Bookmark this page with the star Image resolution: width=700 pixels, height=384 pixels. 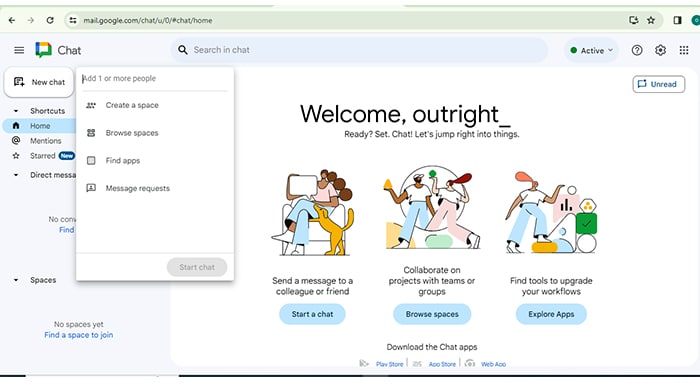[x=651, y=20]
